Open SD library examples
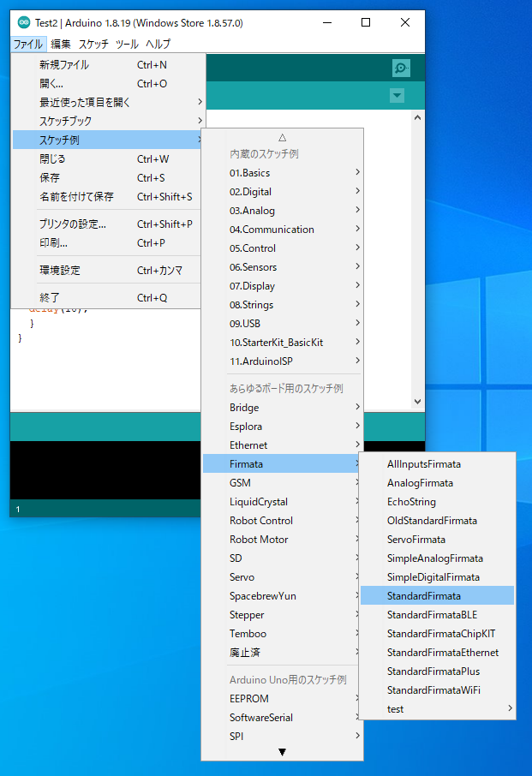The height and width of the screenshot is (776, 532). pos(283,558)
